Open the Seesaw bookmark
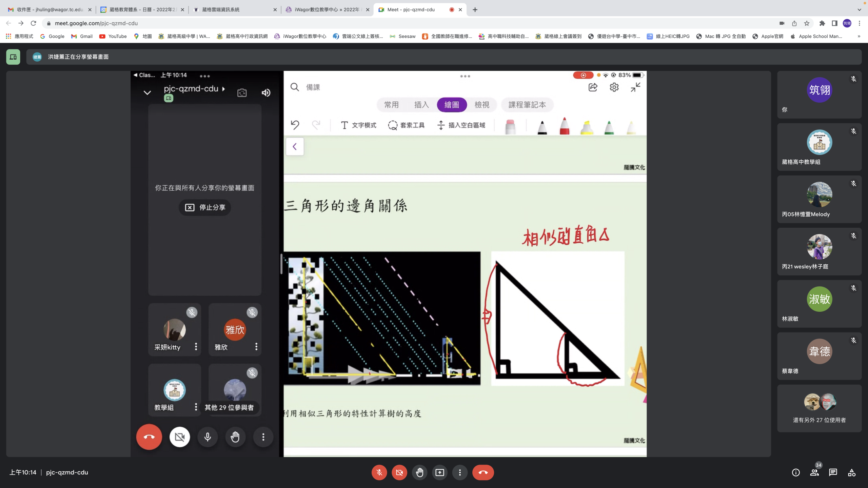This screenshot has width=868, height=488. [x=403, y=36]
